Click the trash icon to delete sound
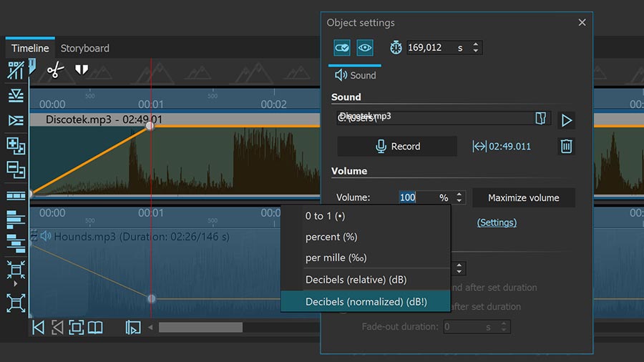Image resolution: width=644 pixels, height=362 pixels. click(566, 146)
